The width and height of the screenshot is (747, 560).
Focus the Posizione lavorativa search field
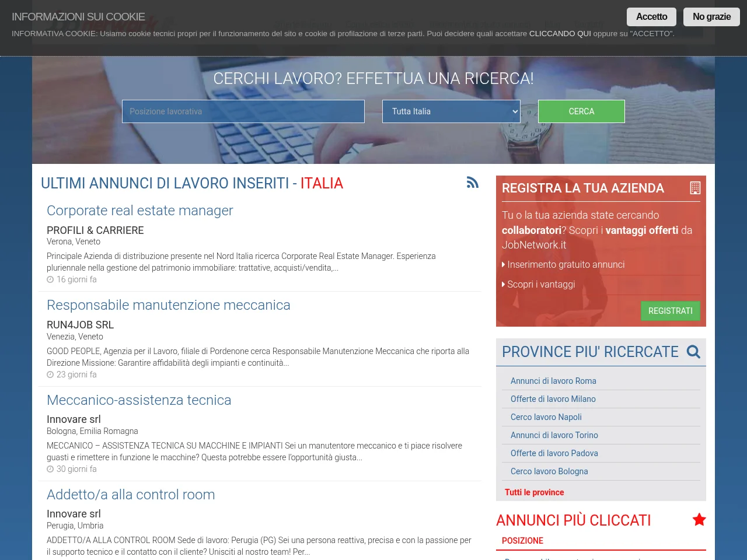click(x=243, y=111)
